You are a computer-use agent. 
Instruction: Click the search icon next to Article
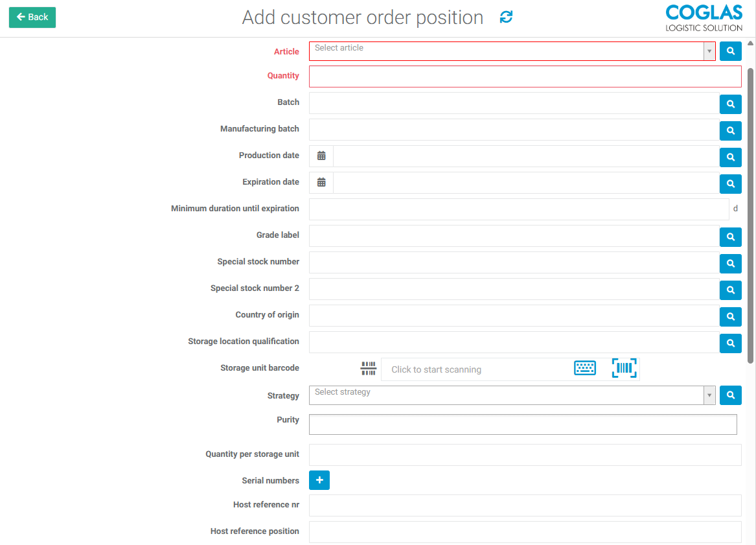point(730,51)
